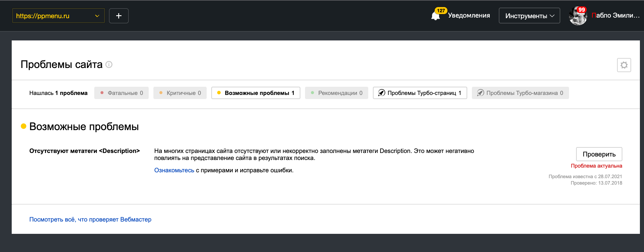The image size is (644, 252).
Task: Open Уведомления notifications label
Action: 469,16
